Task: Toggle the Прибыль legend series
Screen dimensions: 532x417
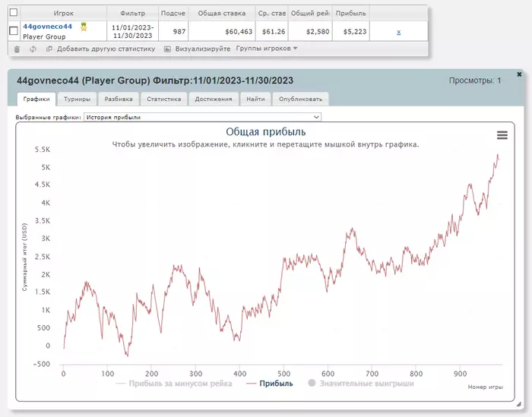Action: 270,384
